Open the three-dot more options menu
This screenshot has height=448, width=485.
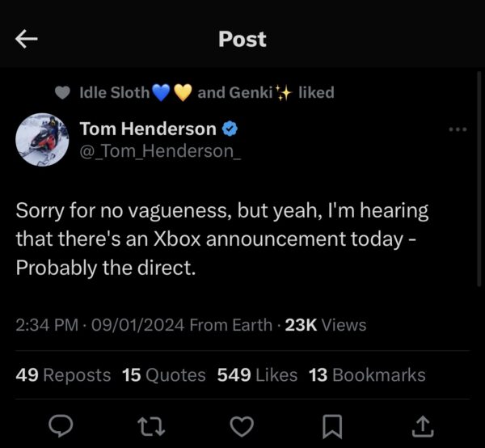tap(458, 129)
